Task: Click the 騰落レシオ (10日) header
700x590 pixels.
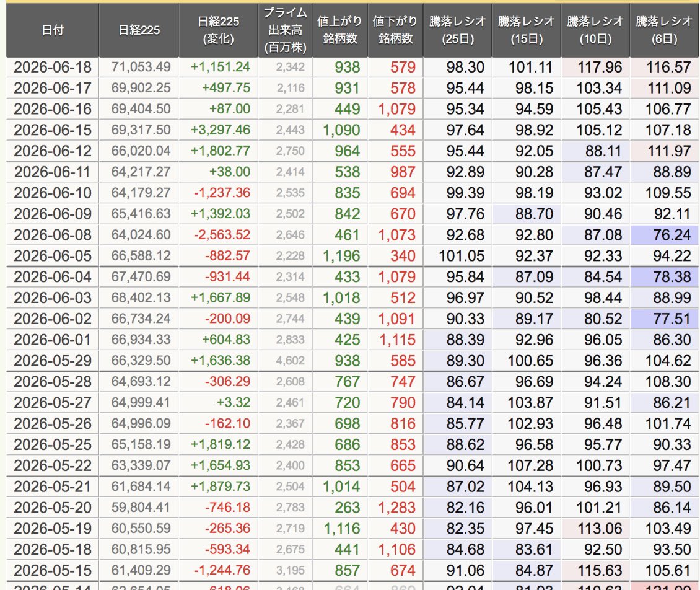Action: [595, 30]
